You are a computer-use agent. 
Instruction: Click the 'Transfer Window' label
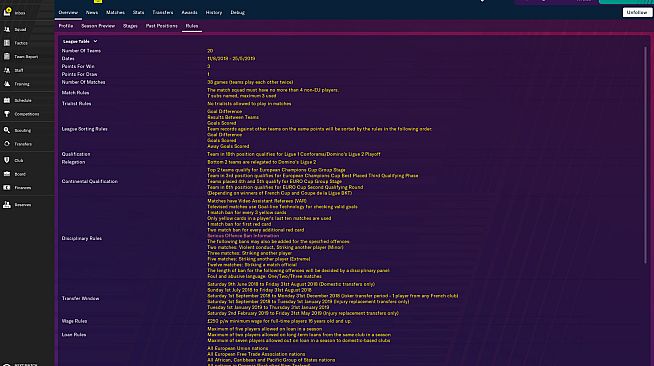80,298
